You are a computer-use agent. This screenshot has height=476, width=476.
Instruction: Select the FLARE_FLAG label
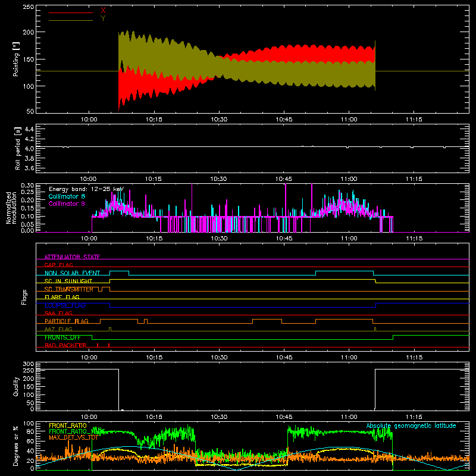[62, 297]
